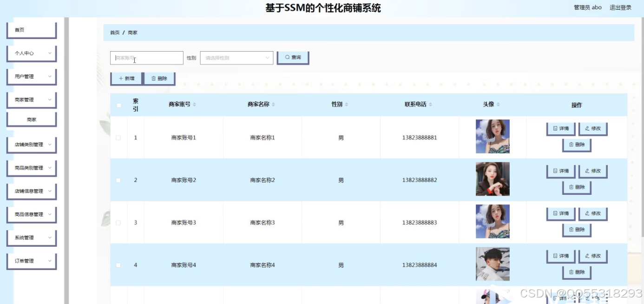The height and width of the screenshot is (304, 644).
Task: Click the 查询 search button
Action: pyautogui.click(x=293, y=58)
